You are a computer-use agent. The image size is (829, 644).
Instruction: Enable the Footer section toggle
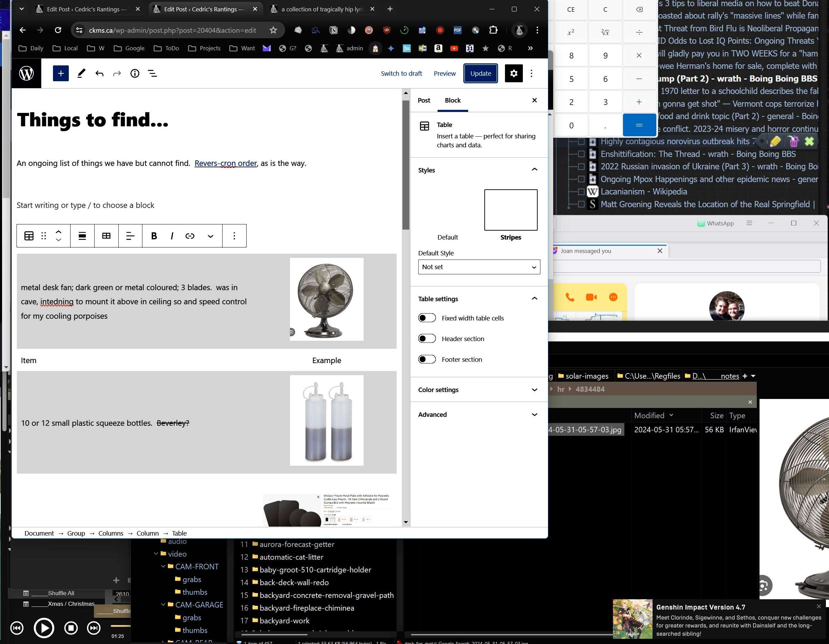tap(427, 359)
